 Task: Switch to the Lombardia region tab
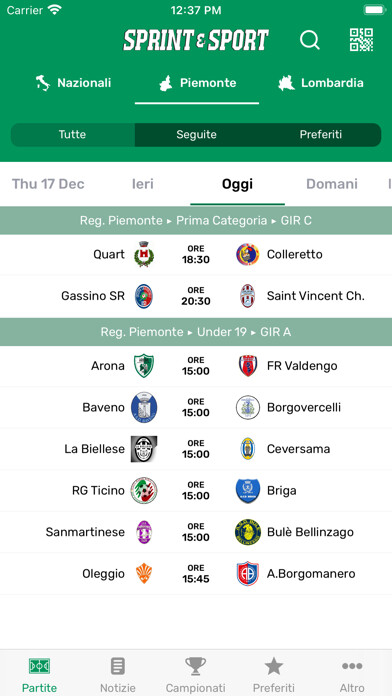click(321, 83)
